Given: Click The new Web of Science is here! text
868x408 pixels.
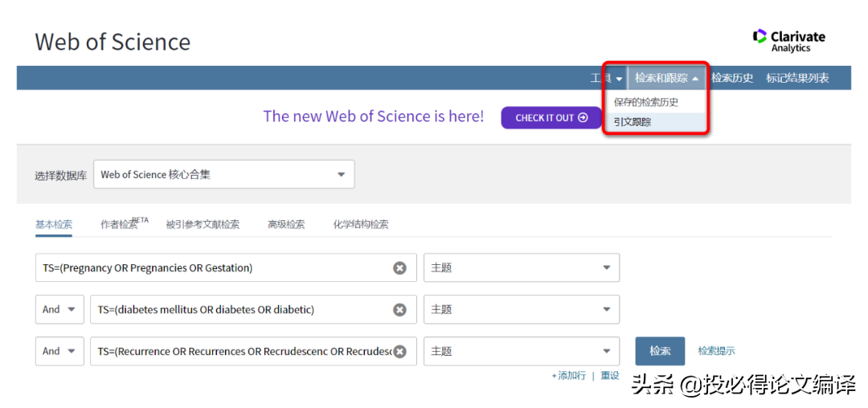Looking at the screenshot, I should tap(373, 116).
